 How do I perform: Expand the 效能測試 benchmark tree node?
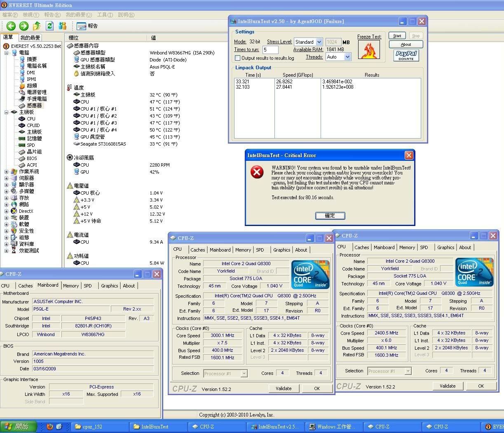pos(6,251)
